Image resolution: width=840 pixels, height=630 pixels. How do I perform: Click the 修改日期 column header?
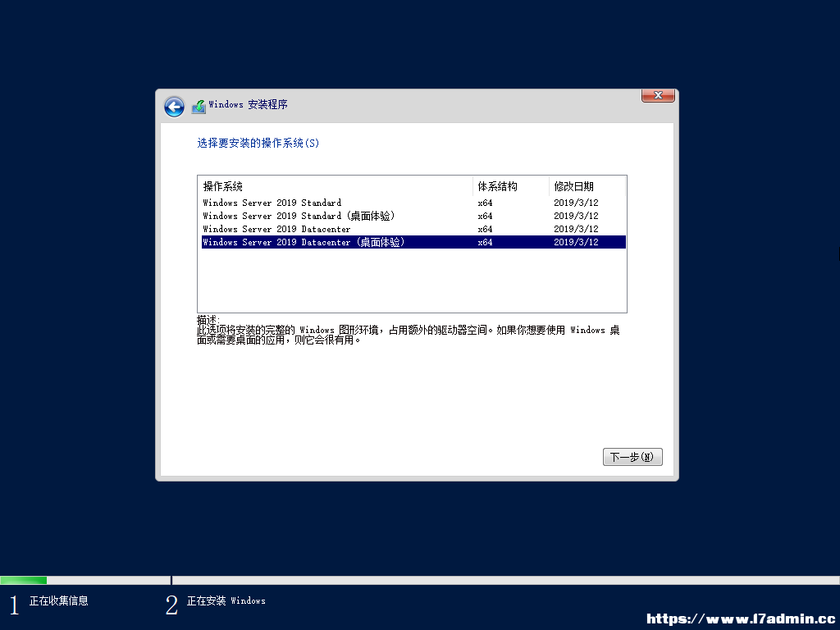587,186
